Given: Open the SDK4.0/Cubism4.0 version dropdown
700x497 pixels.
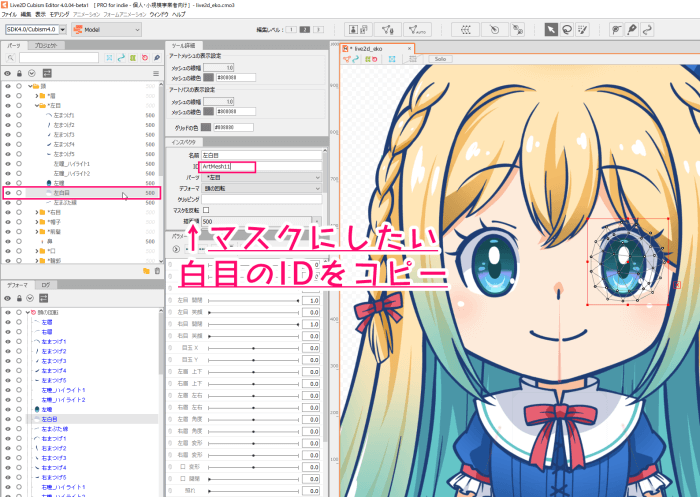Looking at the screenshot, I should [x=63, y=29].
